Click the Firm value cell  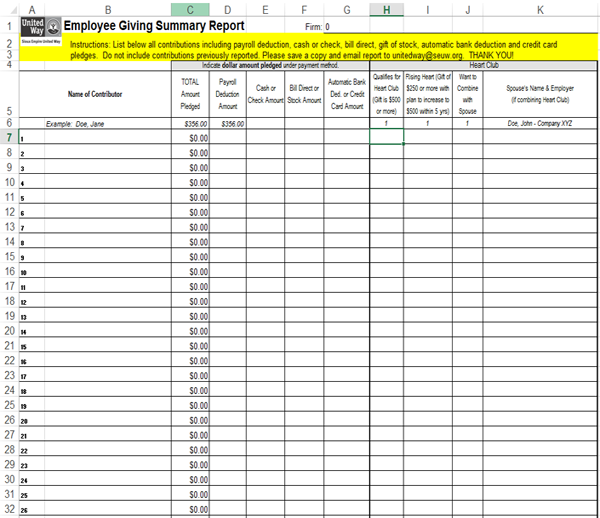click(x=347, y=27)
